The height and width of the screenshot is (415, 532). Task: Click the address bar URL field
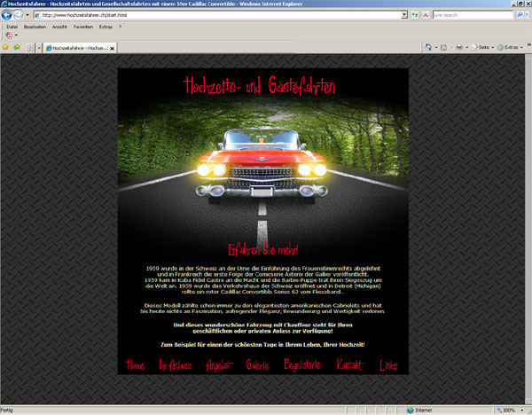[217, 15]
